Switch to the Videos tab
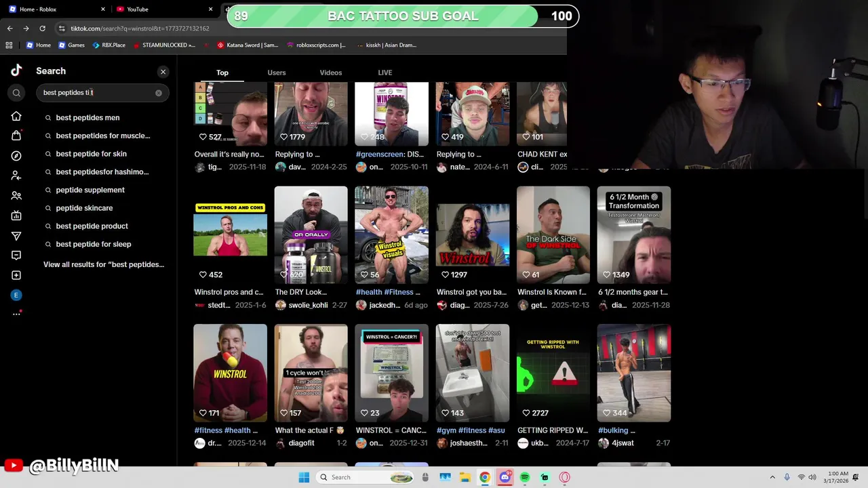This screenshot has height=488, width=868. point(331,73)
